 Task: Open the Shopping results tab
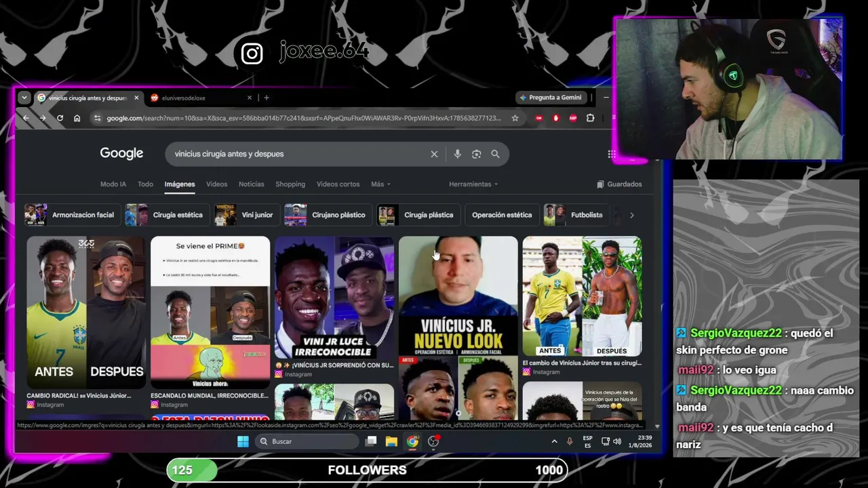[x=290, y=184]
